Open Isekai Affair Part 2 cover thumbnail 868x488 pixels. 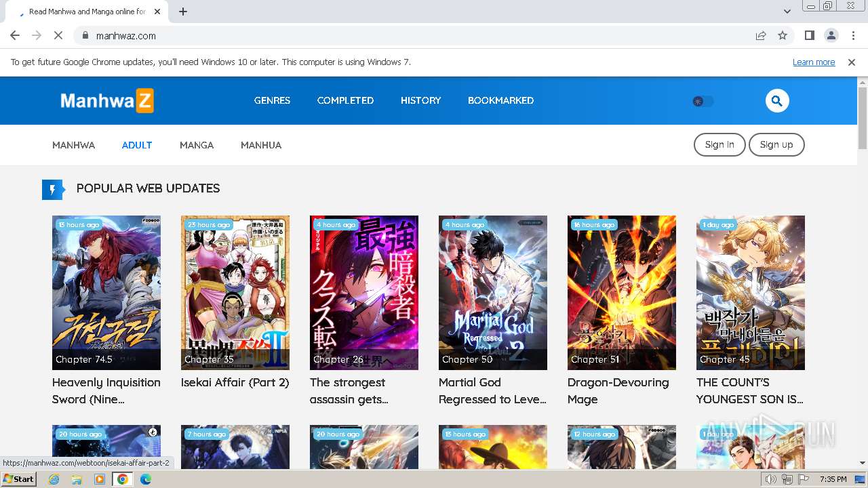click(x=235, y=293)
